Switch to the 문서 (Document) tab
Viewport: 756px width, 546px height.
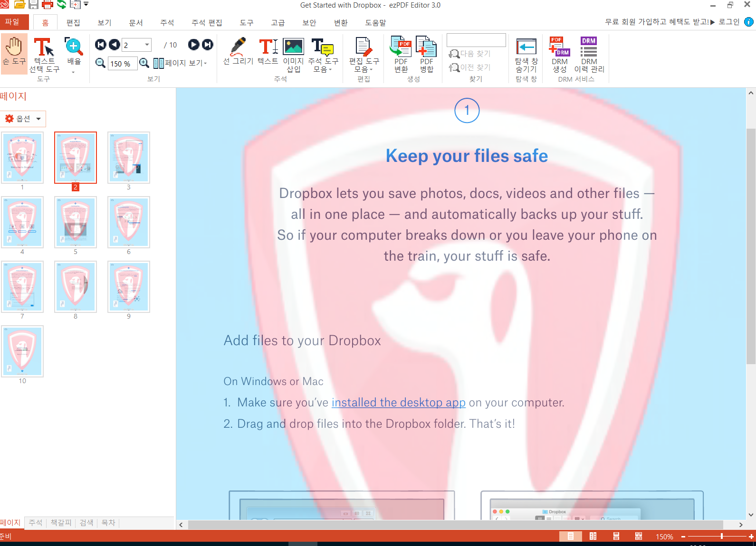click(136, 22)
